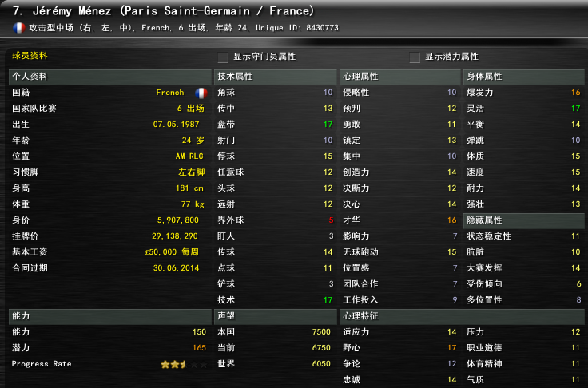Screen dimensions: 588x388
Task: Click the 团队合作 attribute row
Action: [399, 284]
